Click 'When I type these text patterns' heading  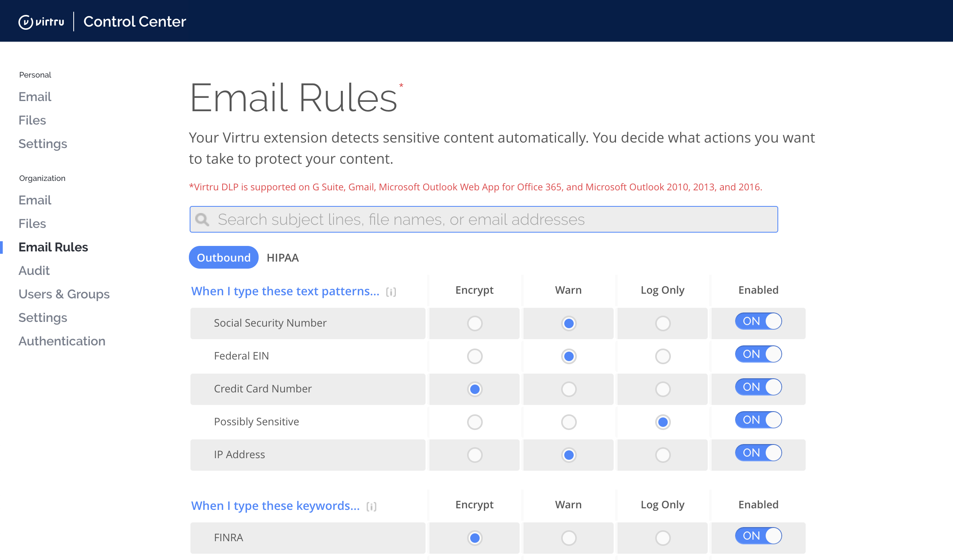point(285,291)
